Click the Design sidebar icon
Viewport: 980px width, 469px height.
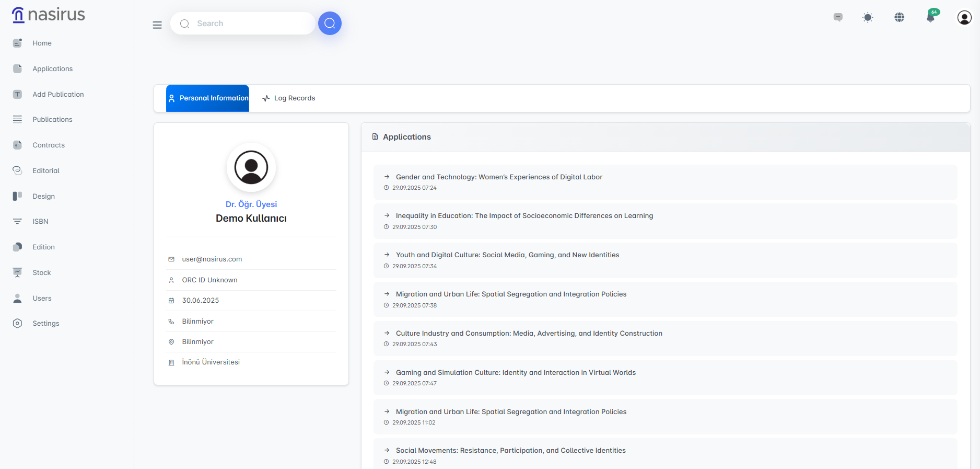coord(18,197)
